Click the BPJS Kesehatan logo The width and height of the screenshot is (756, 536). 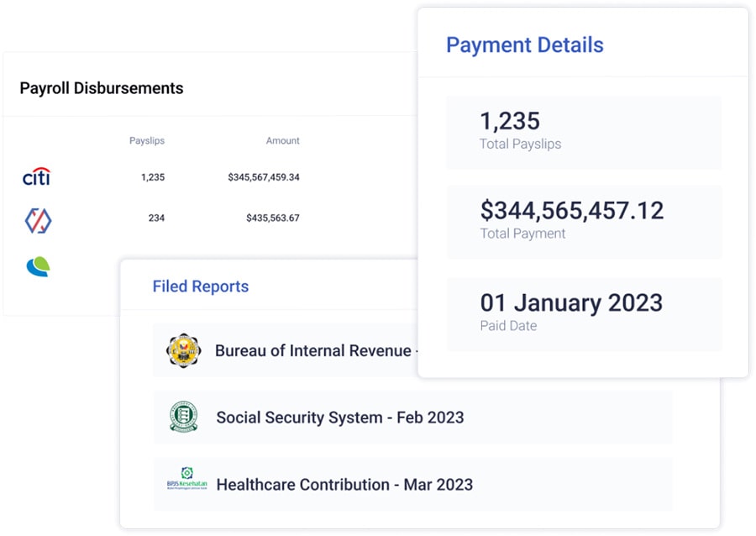click(187, 478)
